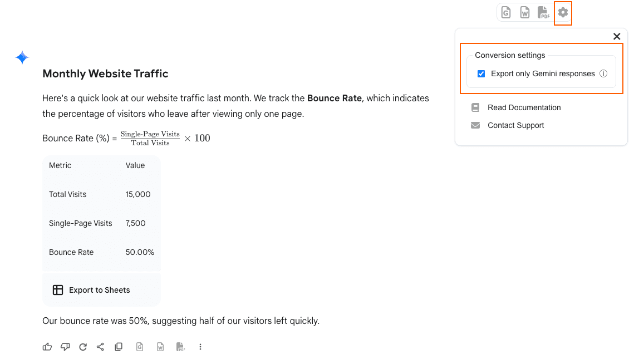Export to PDF from bottom action row
The height and width of the screenshot is (364, 629).
pos(180,347)
